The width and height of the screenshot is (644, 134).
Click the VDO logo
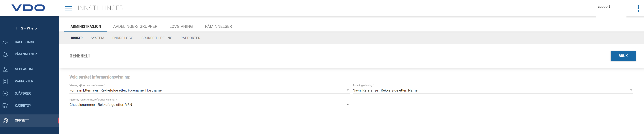pos(28,8)
